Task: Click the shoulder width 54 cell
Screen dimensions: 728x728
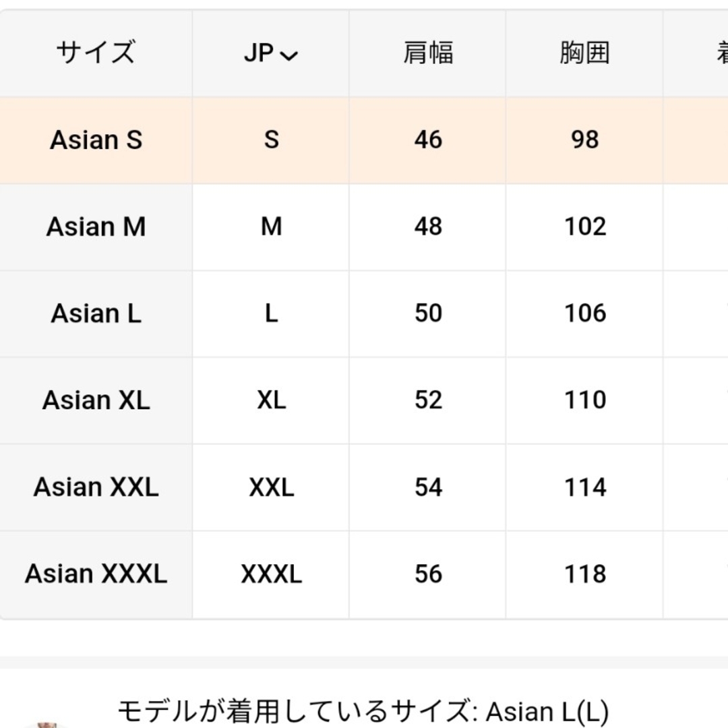Action: pos(427,487)
